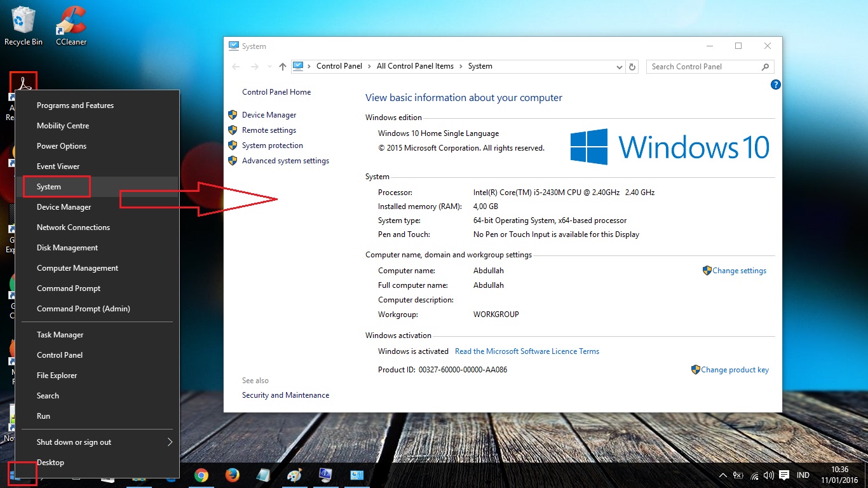Check the battery status tray icon
Viewport: 868px width, 488px height.
pos(738,475)
